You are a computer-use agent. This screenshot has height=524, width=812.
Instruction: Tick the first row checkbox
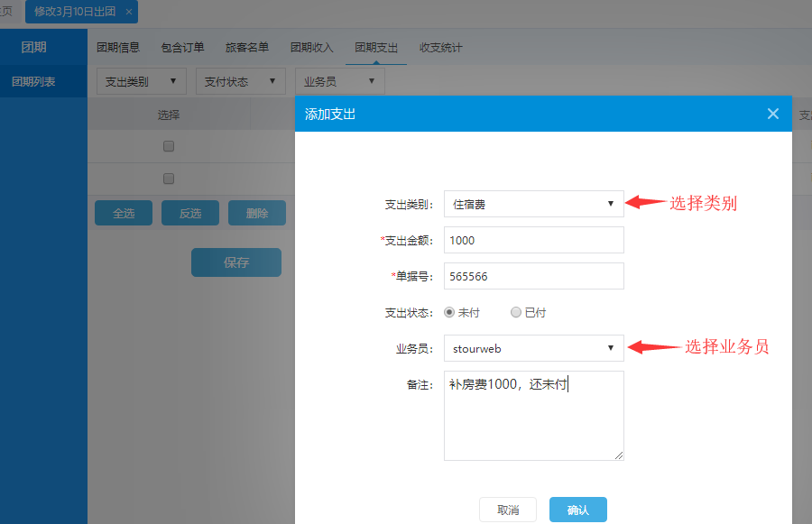[169, 146]
